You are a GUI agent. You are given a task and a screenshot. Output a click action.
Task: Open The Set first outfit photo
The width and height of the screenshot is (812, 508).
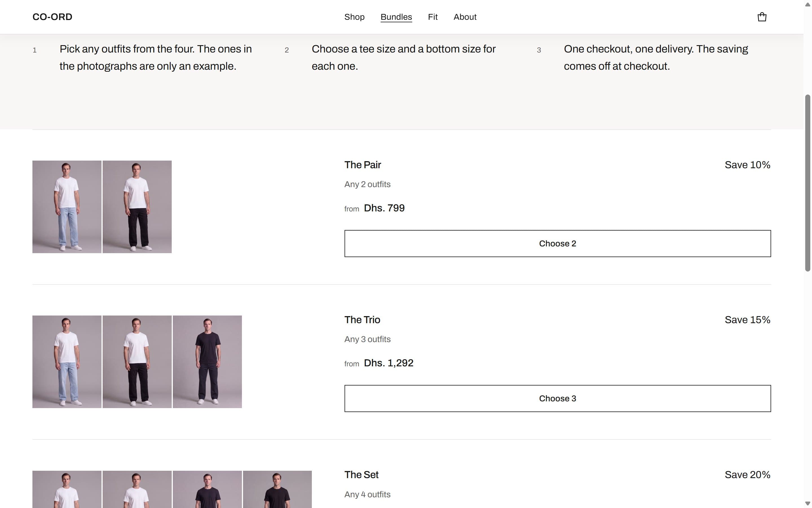tap(67, 490)
